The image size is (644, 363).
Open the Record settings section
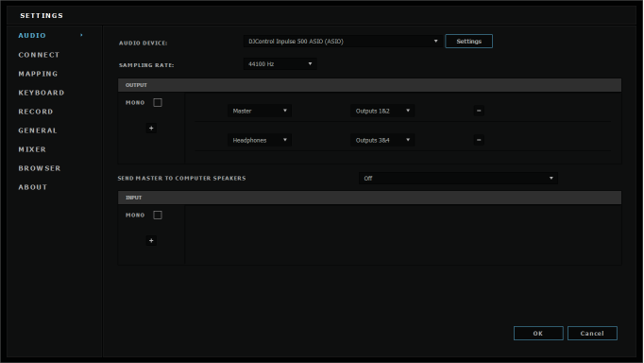coord(36,112)
